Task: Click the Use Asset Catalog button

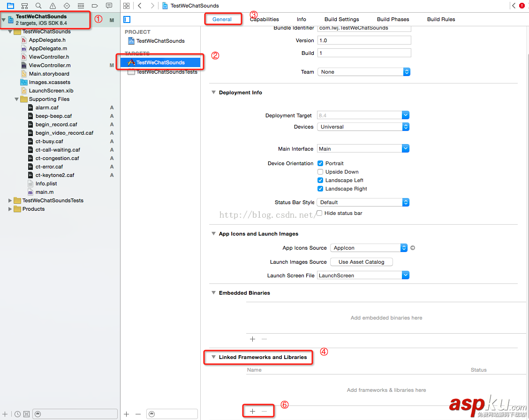Action: 361,262
